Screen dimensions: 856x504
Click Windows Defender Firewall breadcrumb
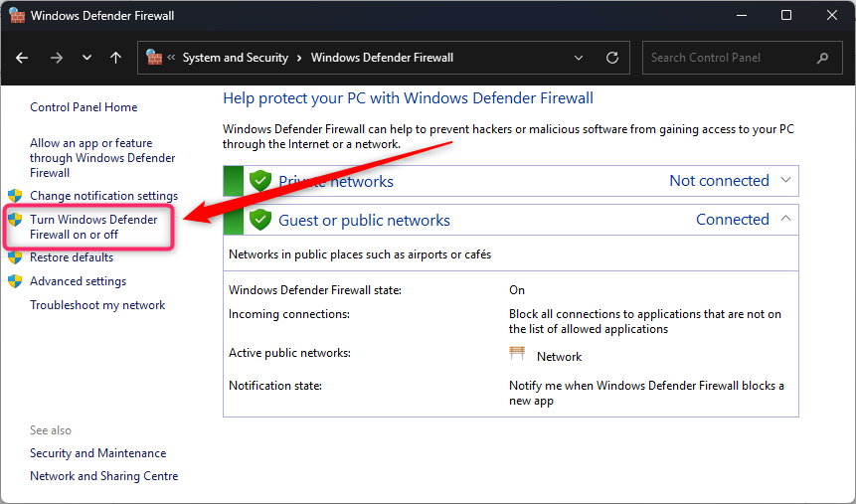(382, 58)
